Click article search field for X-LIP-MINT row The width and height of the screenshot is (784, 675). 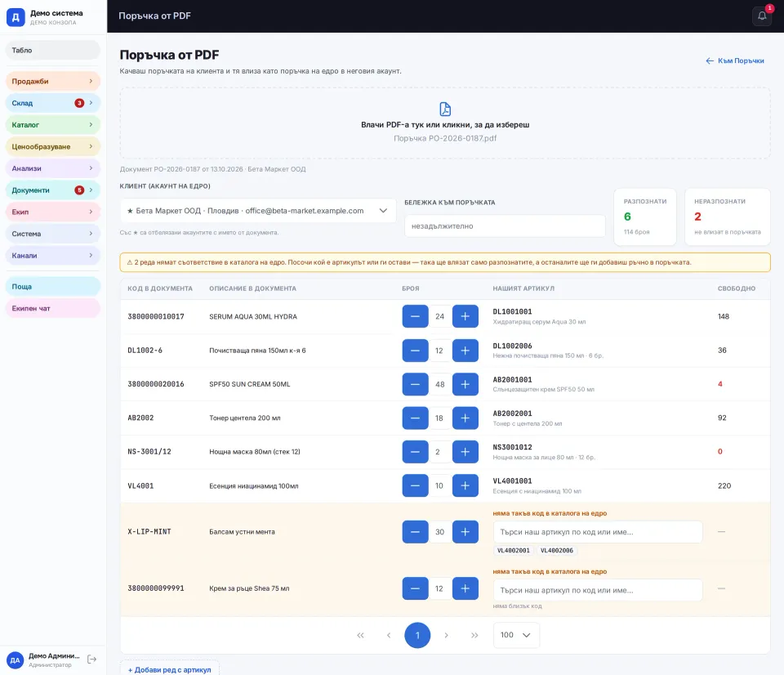coord(598,532)
